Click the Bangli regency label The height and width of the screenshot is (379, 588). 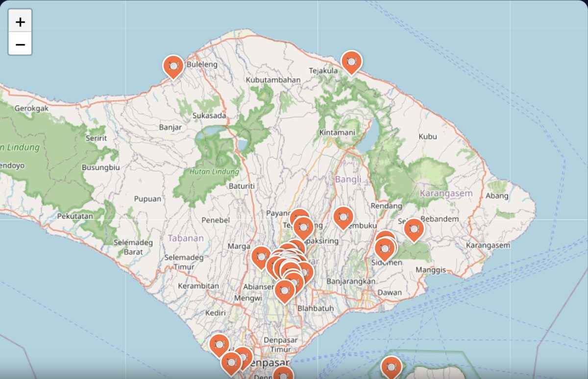coord(348,179)
